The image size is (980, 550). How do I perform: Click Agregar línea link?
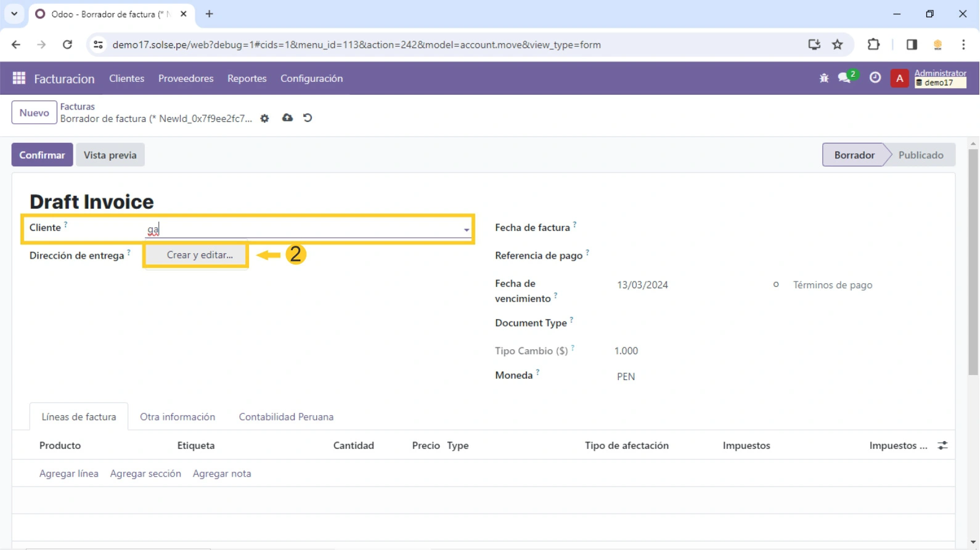68,474
